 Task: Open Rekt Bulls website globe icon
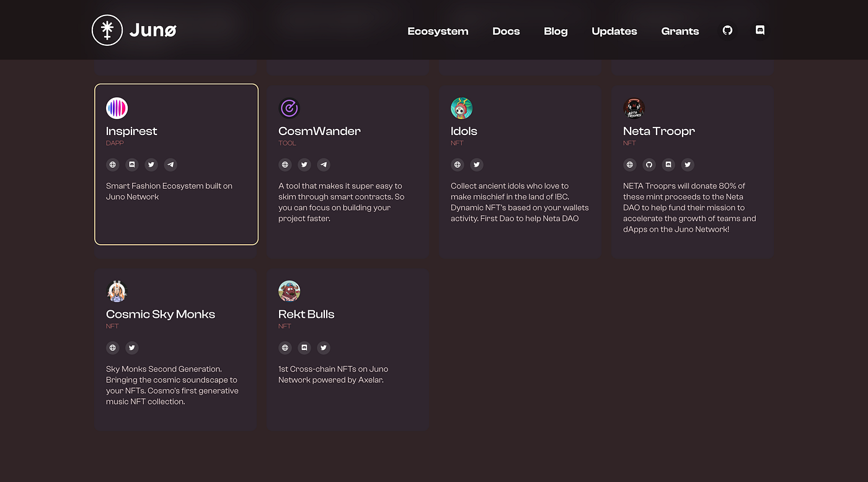pyautogui.click(x=285, y=348)
